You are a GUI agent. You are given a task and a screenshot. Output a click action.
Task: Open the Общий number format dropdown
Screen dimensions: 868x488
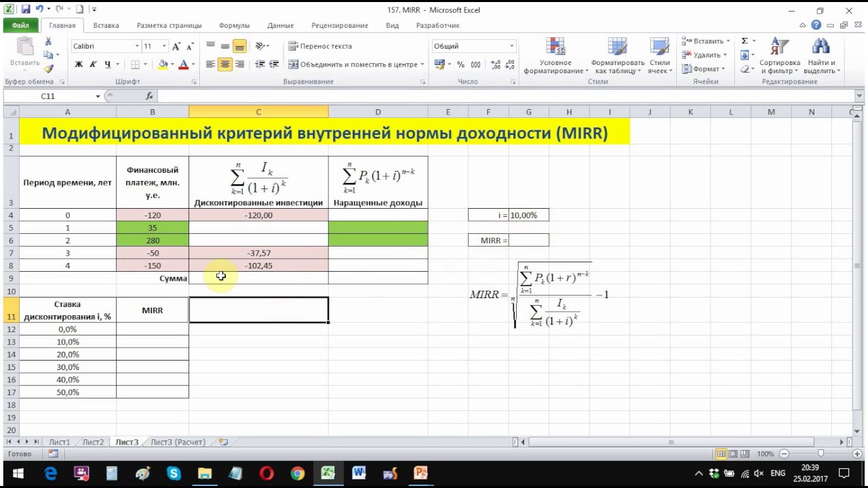pyautogui.click(x=512, y=46)
